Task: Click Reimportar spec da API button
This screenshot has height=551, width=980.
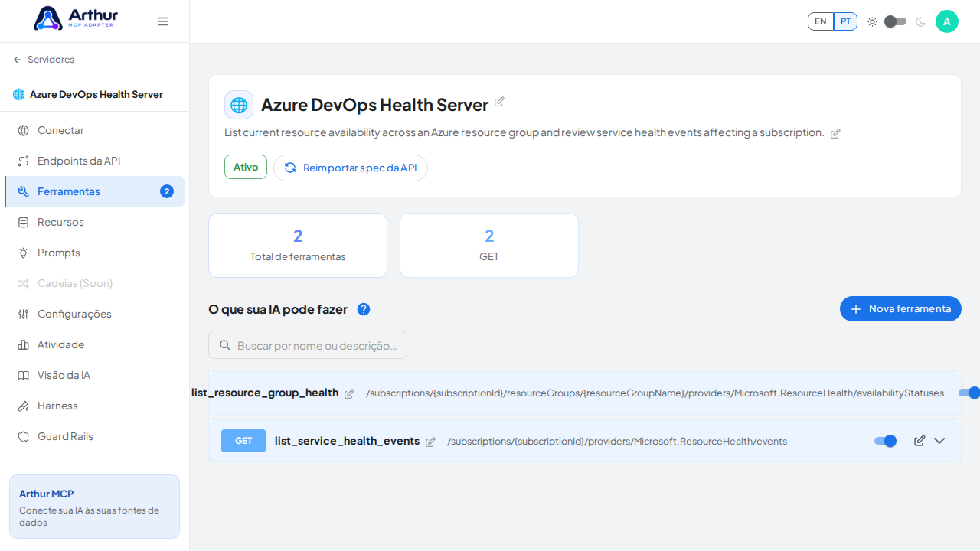Action: pos(351,168)
